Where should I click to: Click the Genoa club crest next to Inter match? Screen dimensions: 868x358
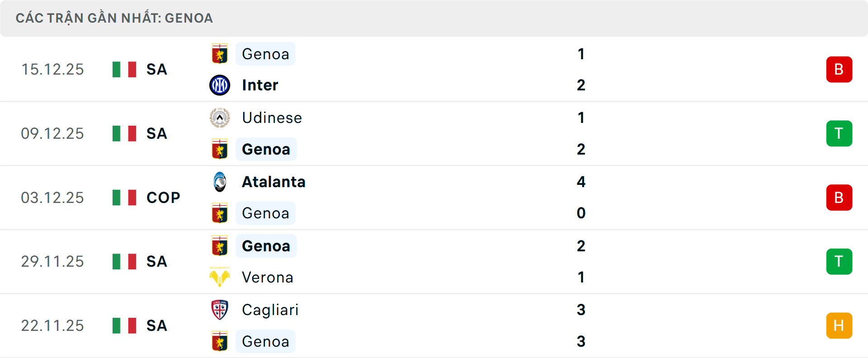220,53
